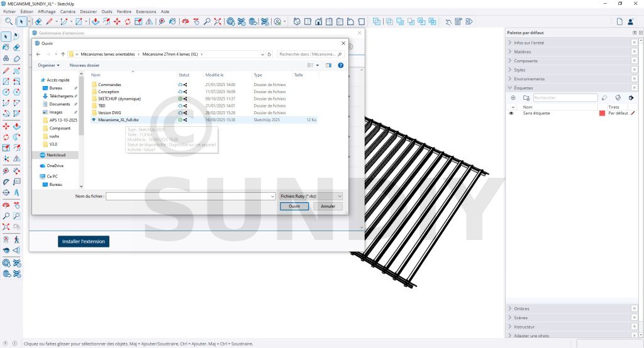Screen dimensions: 644x348
Task: Open the Fichiers Ruby file type dropdown
Action: click(x=310, y=196)
